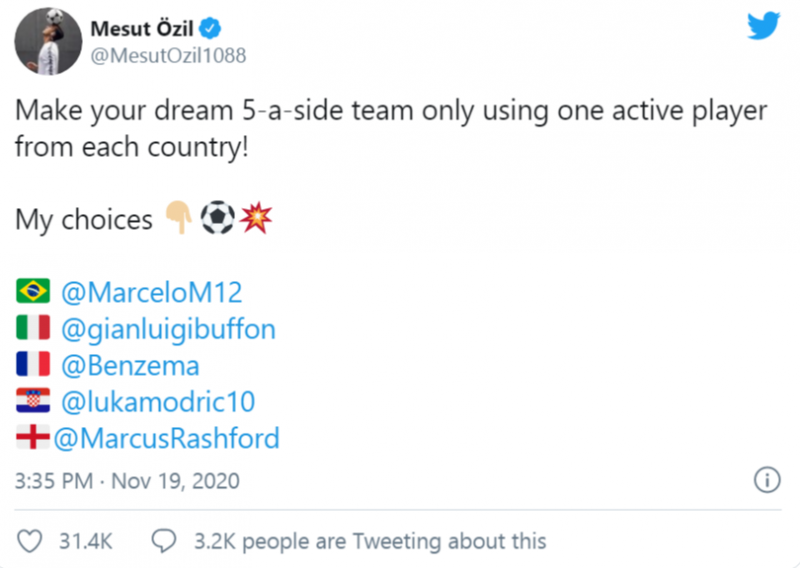
Task: Visit the @gianluigibuffon mention
Action: click(x=168, y=330)
